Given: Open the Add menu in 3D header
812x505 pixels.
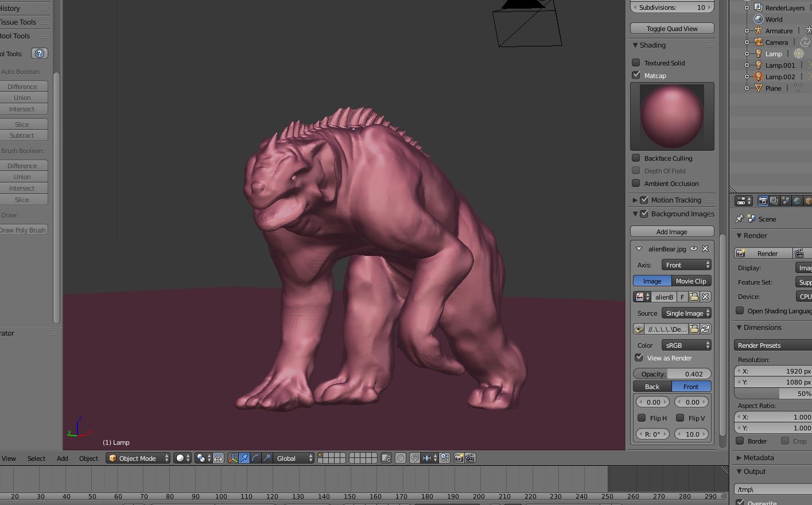Looking at the screenshot, I should tap(62, 458).
